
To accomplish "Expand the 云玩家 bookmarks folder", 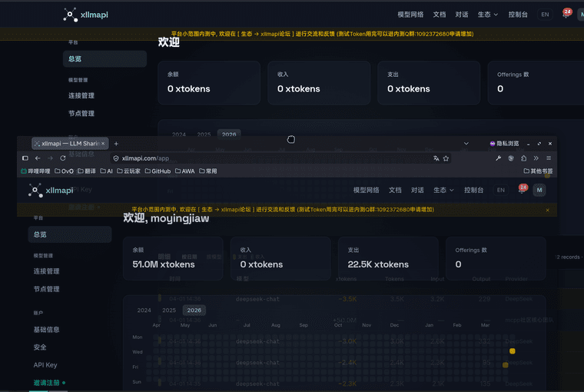I will tap(128, 171).
